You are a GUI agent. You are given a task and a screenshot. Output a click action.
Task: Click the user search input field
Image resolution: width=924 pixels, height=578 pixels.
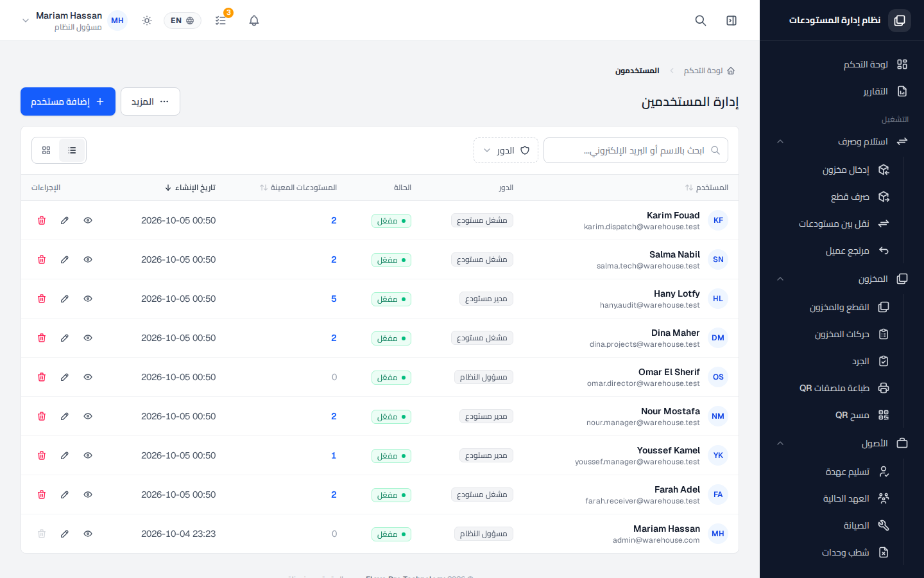(x=636, y=150)
